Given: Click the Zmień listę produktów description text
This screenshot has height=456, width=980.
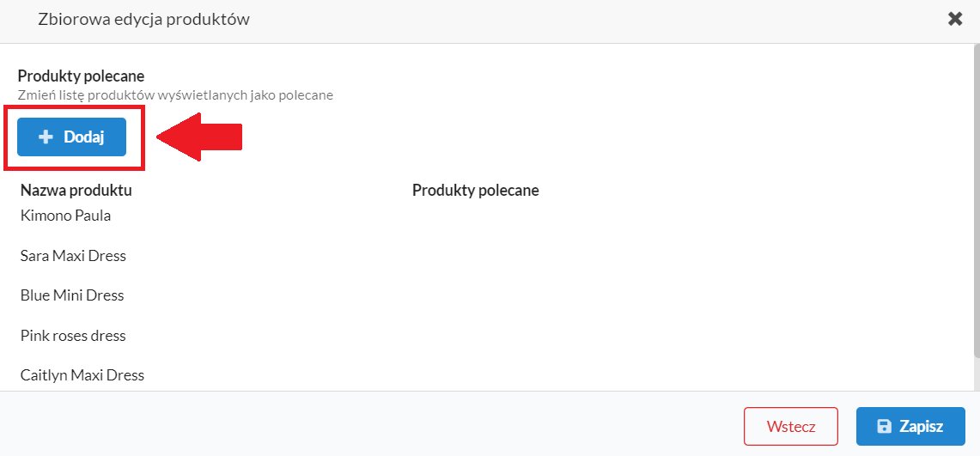Looking at the screenshot, I should pos(175,95).
